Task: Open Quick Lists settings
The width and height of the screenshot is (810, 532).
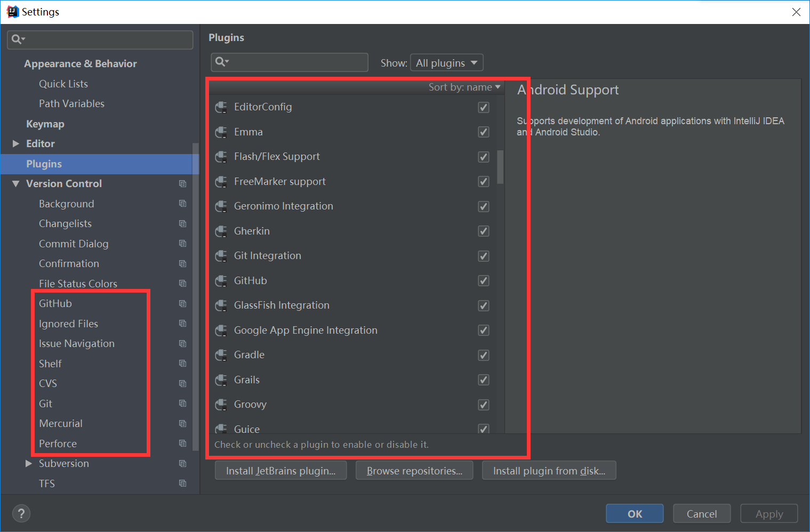Action: (63, 84)
